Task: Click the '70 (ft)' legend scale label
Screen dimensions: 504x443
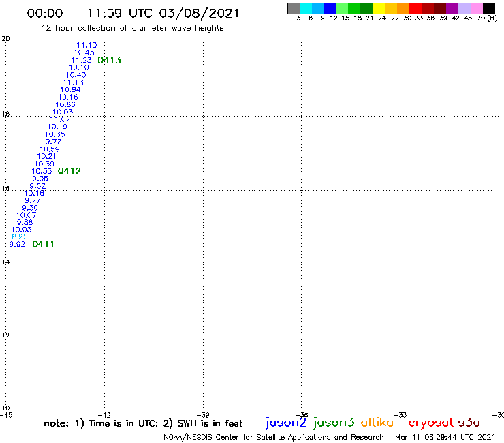Action: pos(487,18)
